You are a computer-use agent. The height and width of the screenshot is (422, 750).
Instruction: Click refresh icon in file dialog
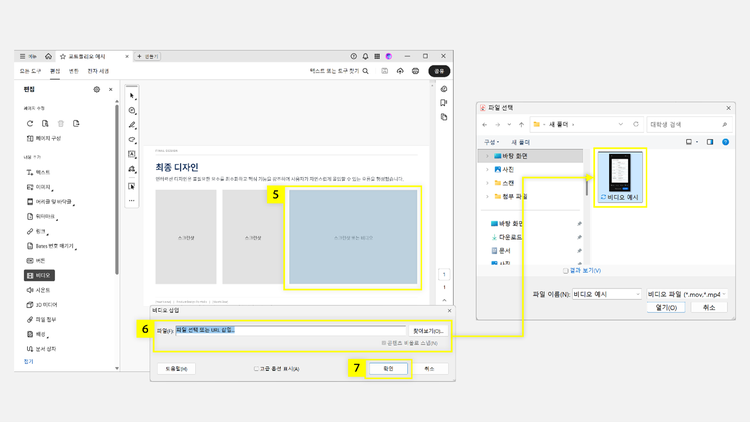(x=636, y=124)
